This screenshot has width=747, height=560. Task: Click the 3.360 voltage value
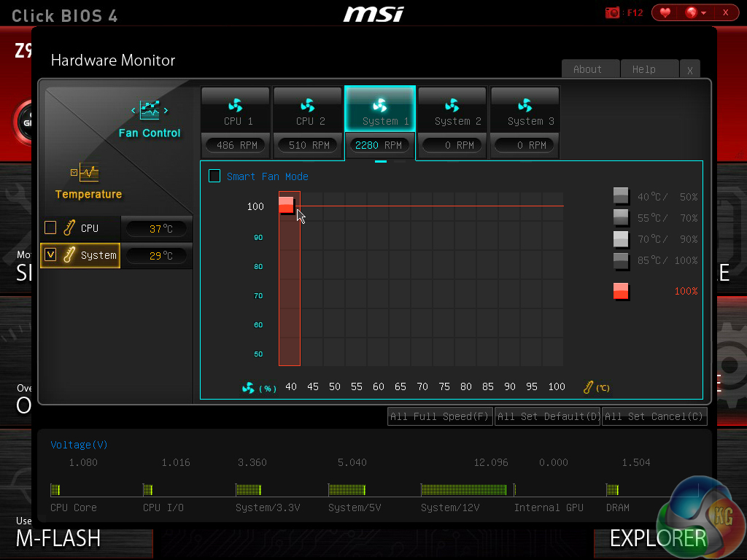pyautogui.click(x=252, y=462)
